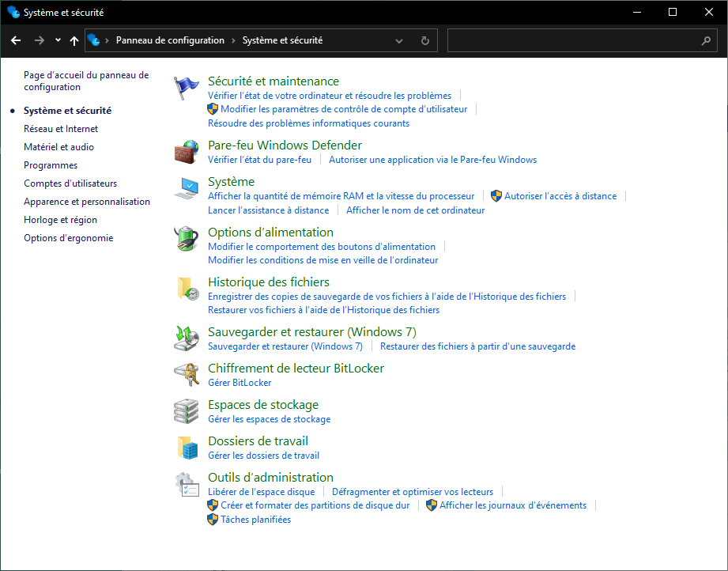Select Système et sécurité in the breadcrumb
The height and width of the screenshot is (571, 728).
tap(282, 40)
